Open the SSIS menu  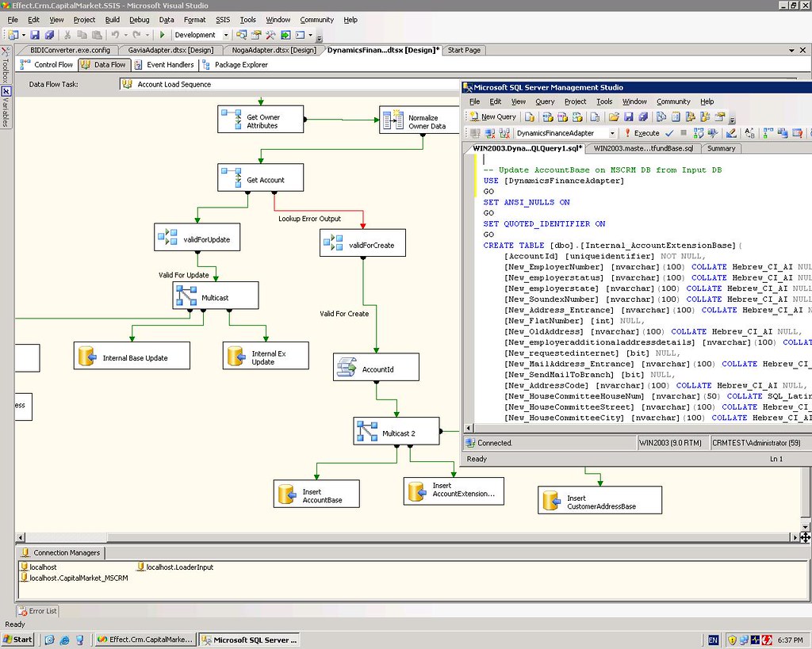click(222, 20)
